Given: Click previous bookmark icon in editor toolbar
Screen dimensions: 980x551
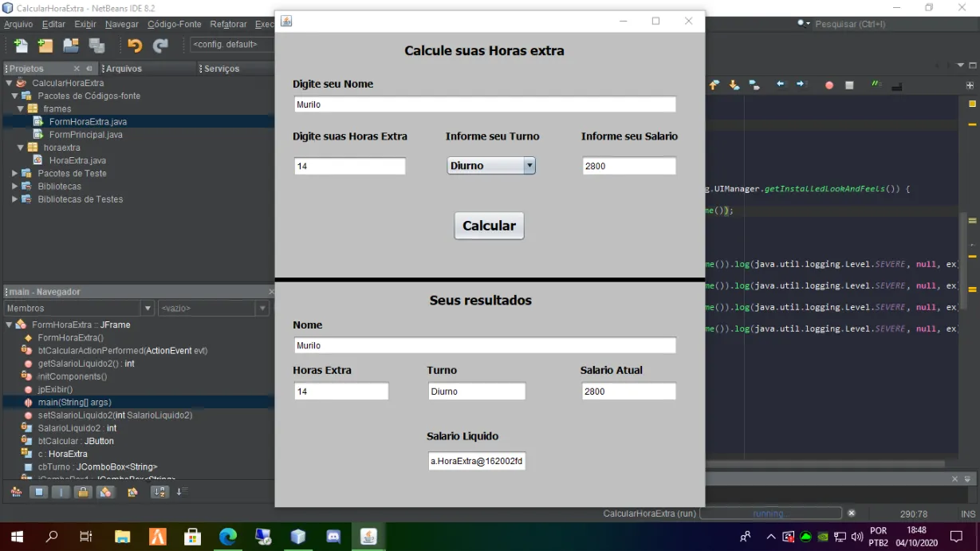Looking at the screenshot, I should tap(714, 85).
